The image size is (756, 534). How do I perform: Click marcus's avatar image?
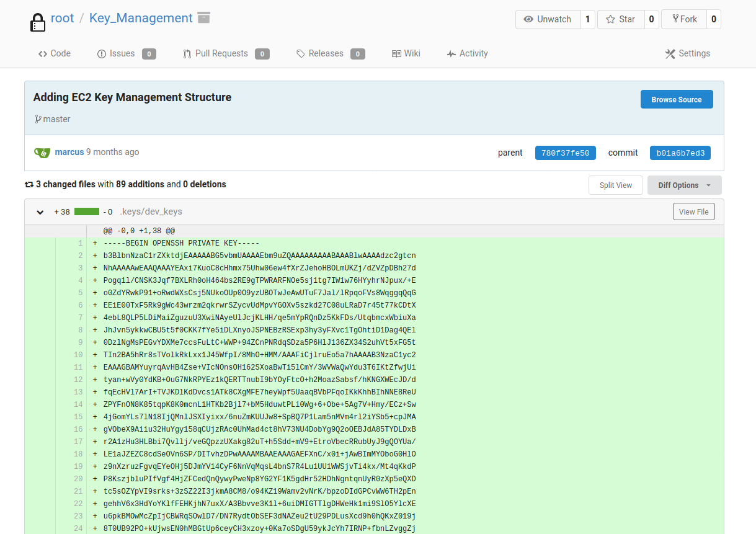pos(42,153)
